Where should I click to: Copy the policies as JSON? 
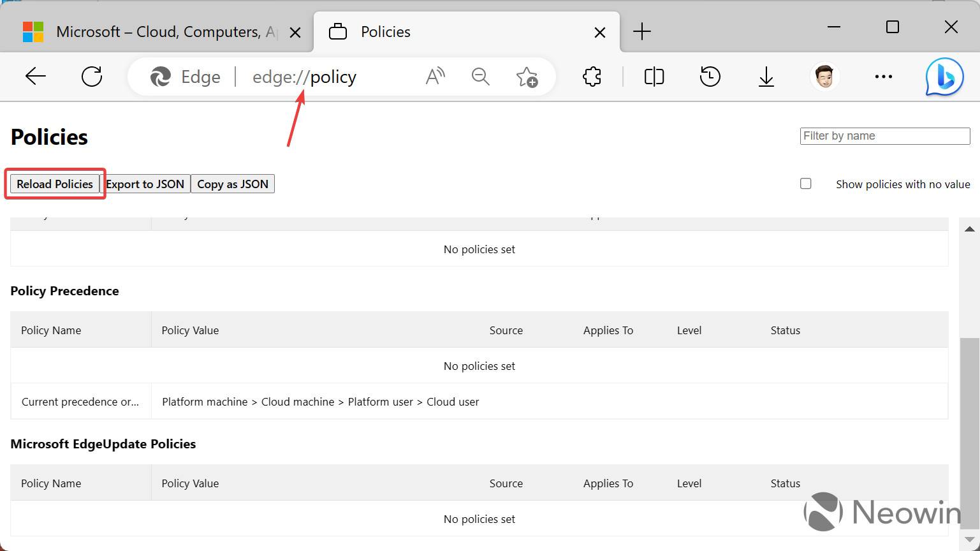point(232,184)
